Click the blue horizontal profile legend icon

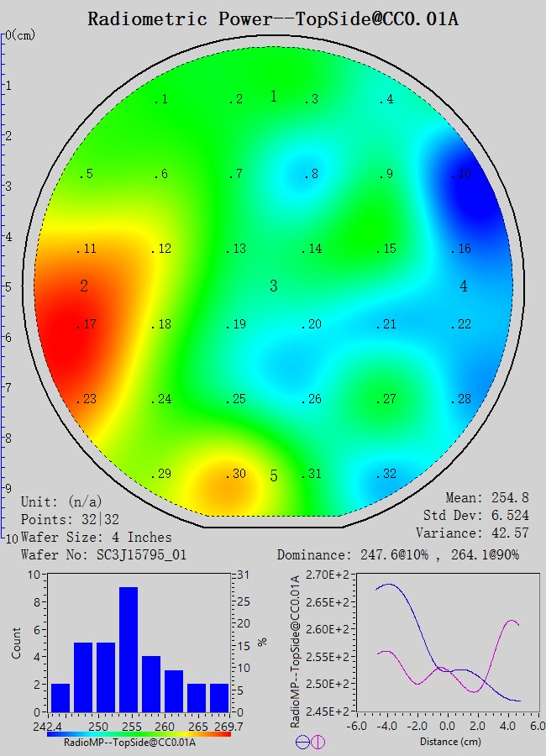coord(302,742)
